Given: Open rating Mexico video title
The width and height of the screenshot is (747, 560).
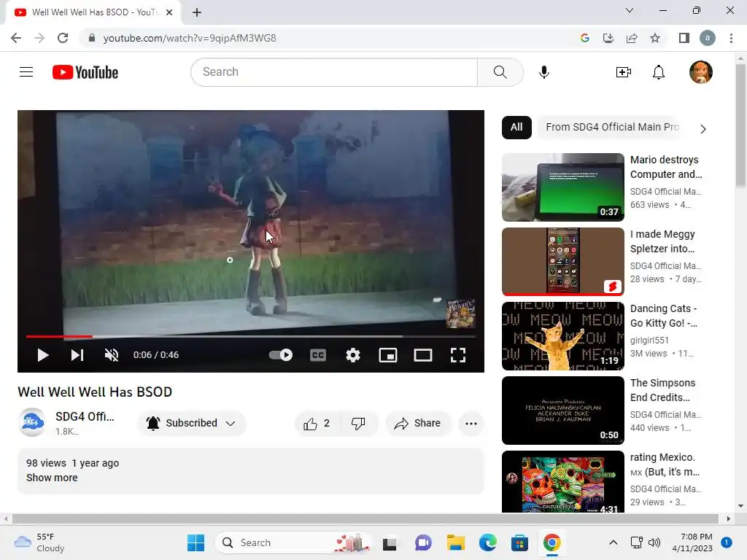Looking at the screenshot, I should click(x=665, y=464).
